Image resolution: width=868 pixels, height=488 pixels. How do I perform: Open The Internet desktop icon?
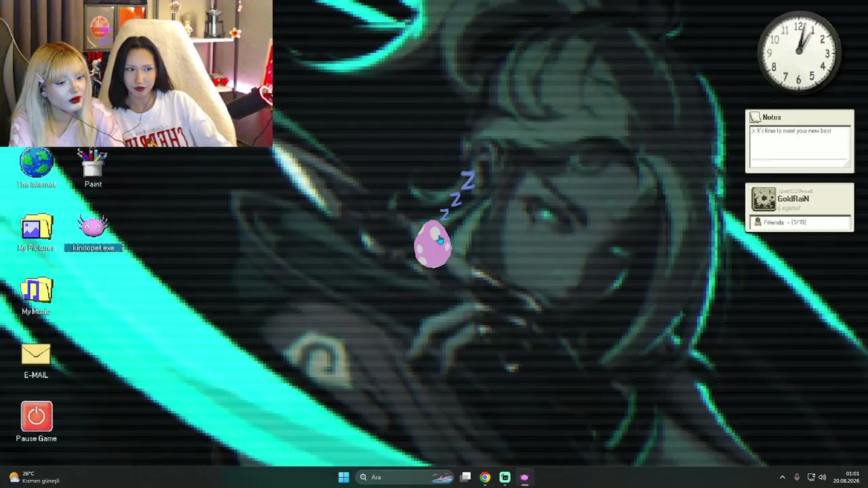coord(36,167)
